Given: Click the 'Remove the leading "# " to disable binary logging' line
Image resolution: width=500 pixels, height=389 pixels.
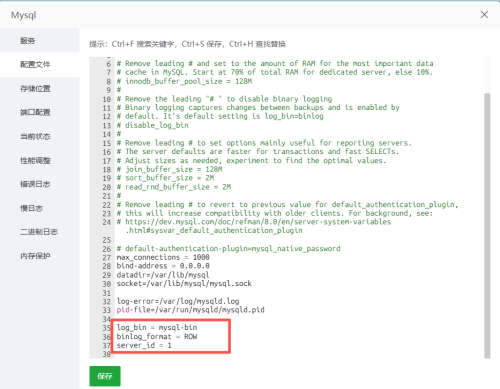Looking at the screenshot, I should pyautogui.click(x=224, y=99).
